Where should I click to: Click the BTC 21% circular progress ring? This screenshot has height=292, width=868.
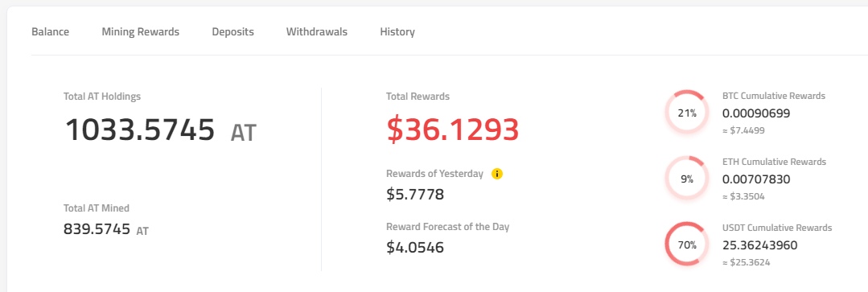coord(687,113)
